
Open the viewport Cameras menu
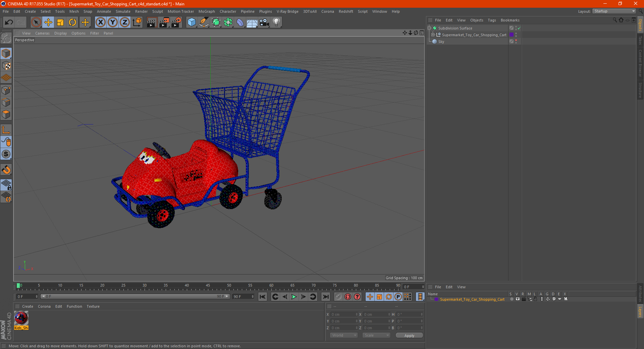42,33
